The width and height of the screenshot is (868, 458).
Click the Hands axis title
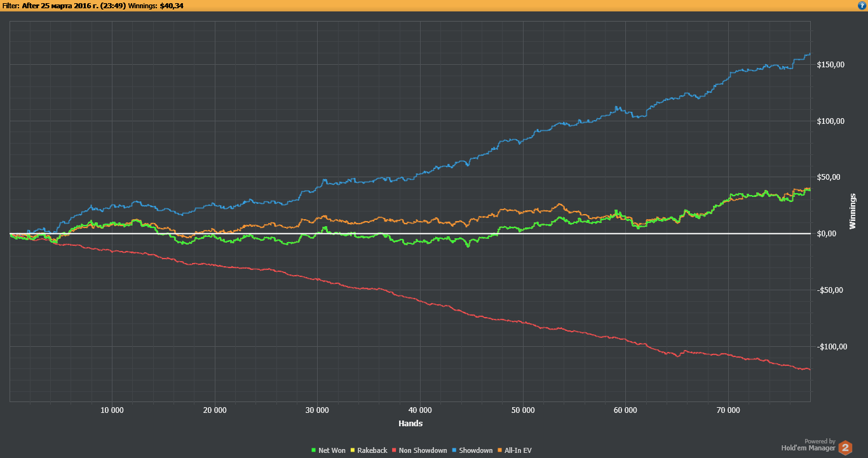410,423
